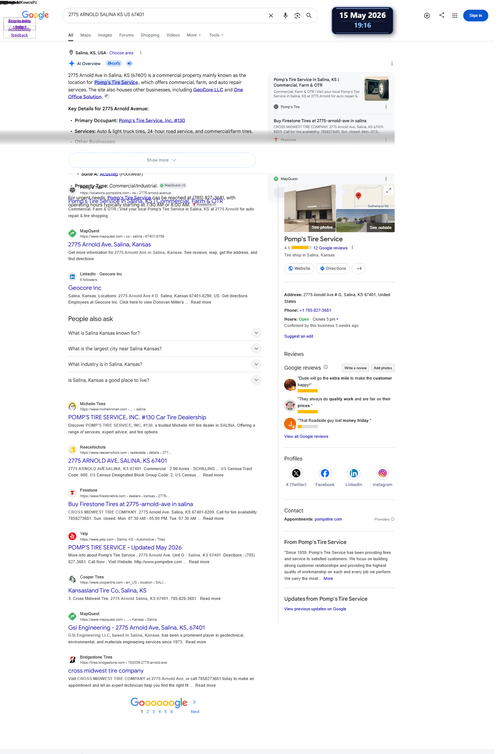Click the Firestone result favicon
Viewport: 500px width, 754px height.
tap(72, 492)
